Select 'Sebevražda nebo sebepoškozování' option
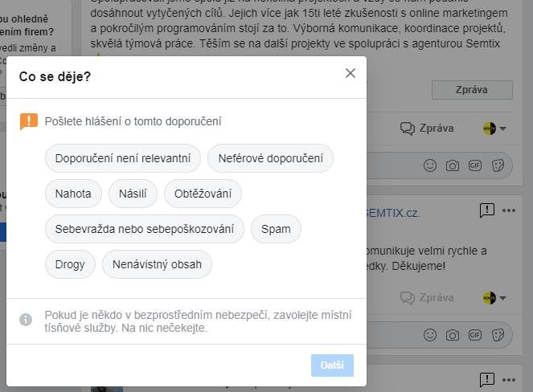The height and width of the screenshot is (392, 533). click(x=145, y=229)
